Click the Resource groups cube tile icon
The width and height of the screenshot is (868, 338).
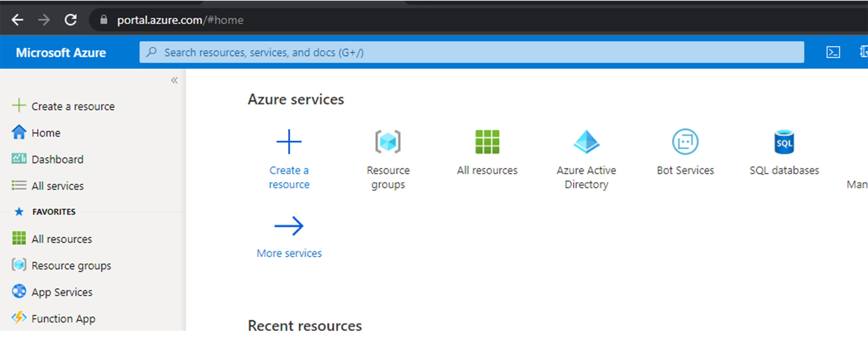point(388,142)
